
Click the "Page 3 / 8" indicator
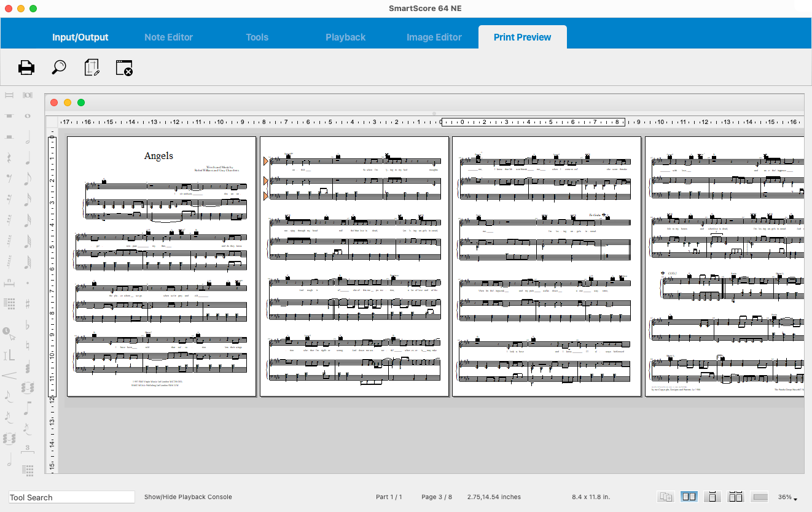[437, 497]
